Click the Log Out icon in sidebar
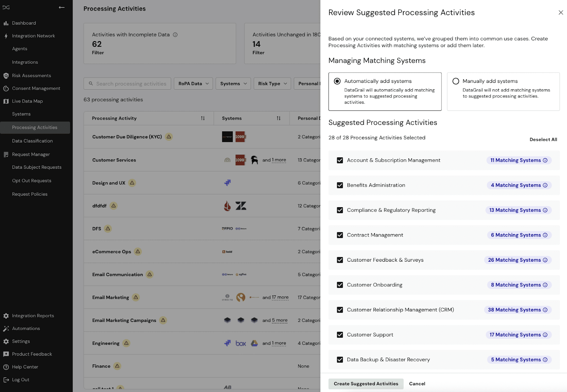The image size is (567, 392). click(6, 380)
